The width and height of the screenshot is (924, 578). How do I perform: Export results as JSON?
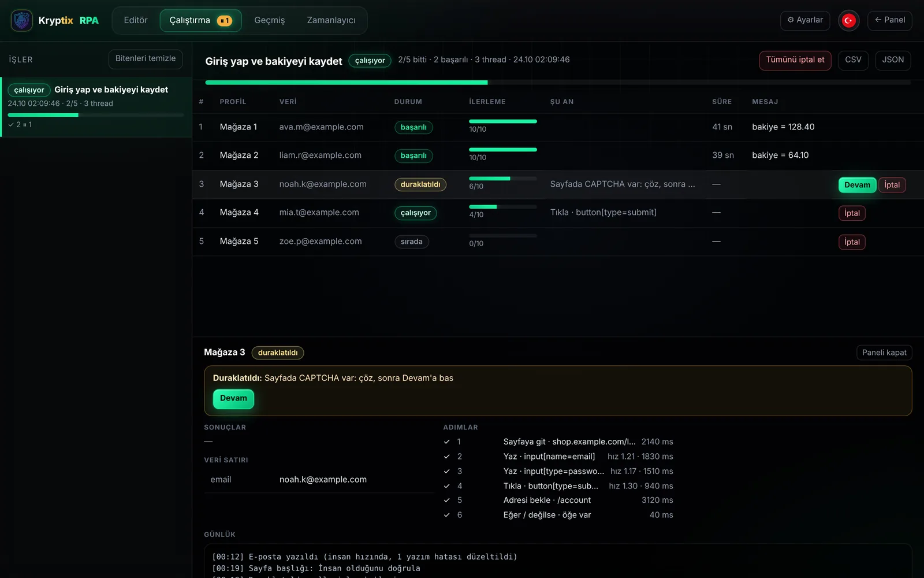coord(893,60)
